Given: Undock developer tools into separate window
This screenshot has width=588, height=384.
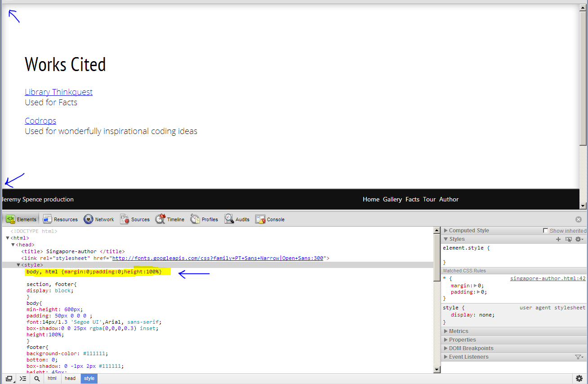Looking at the screenshot, I should [x=9, y=379].
